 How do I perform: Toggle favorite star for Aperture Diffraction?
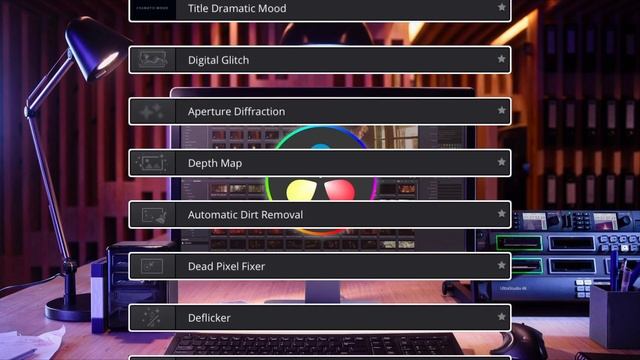point(502,111)
